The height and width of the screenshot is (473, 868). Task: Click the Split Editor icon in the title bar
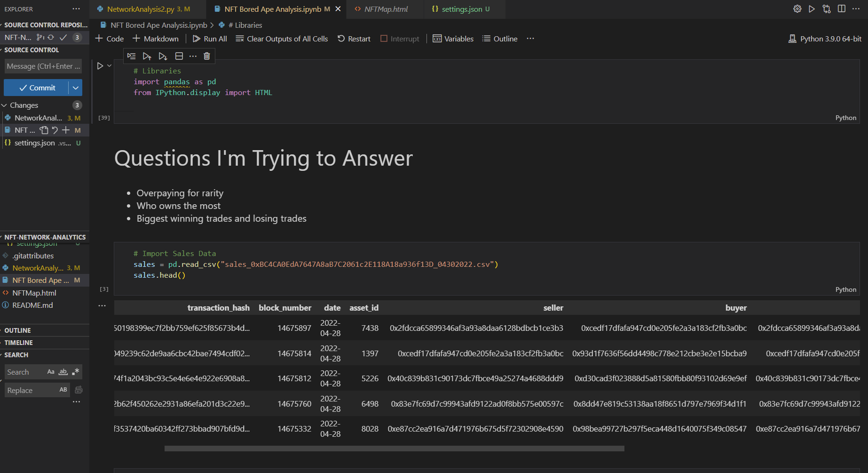pos(841,8)
